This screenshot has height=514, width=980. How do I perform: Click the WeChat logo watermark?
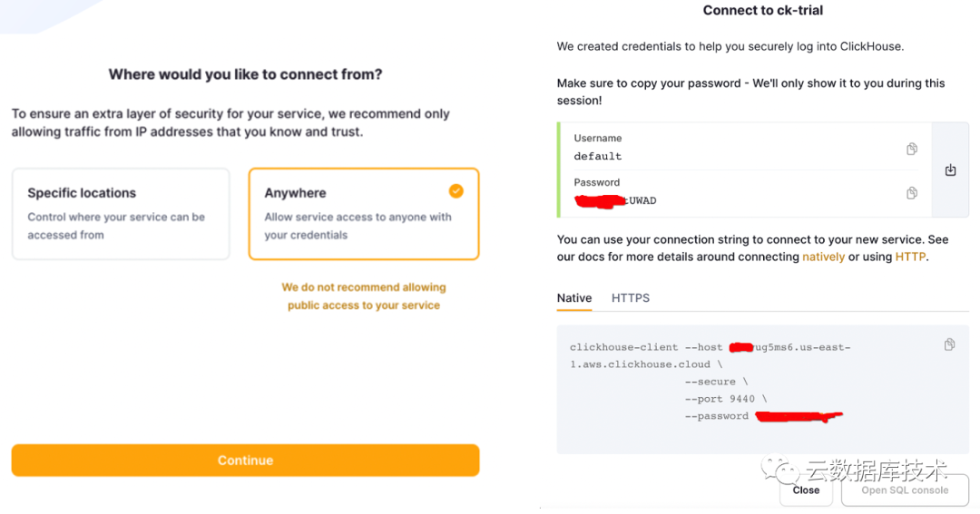coord(779,470)
